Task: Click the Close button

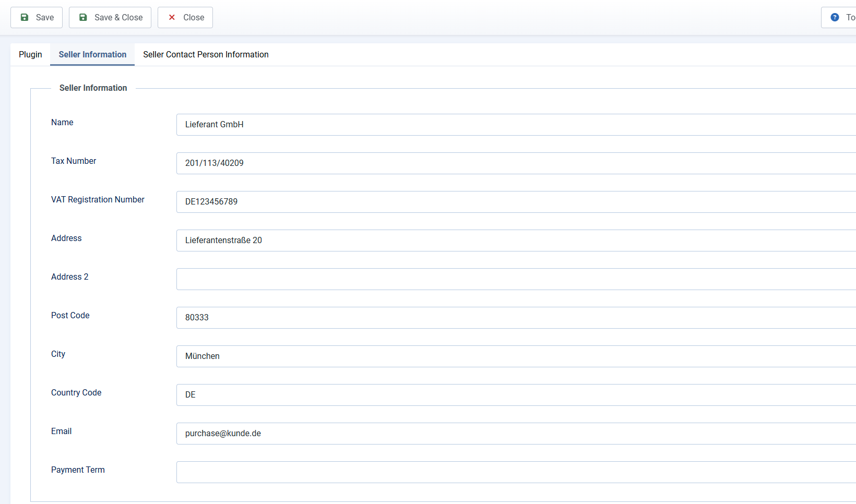Action: [x=185, y=17]
